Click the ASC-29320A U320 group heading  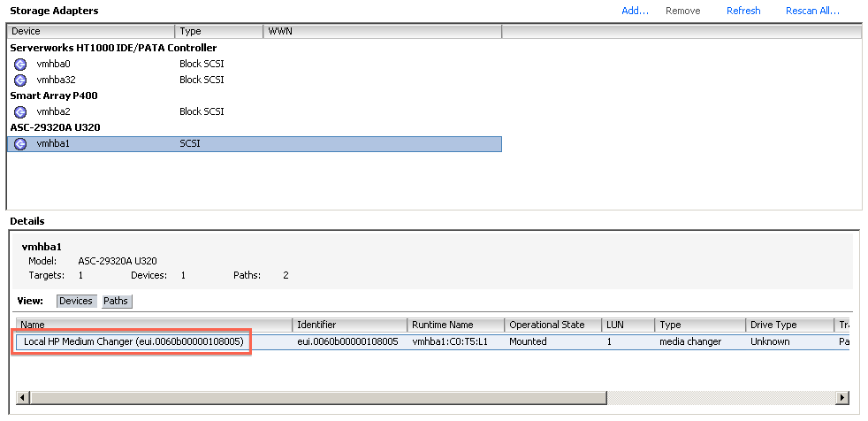(x=55, y=128)
